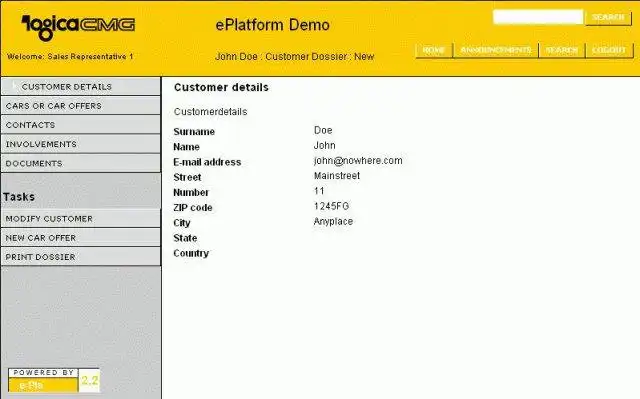Image resolution: width=640 pixels, height=399 pixels.
Task: Click the Street field label
Action: tap(187, 177)
